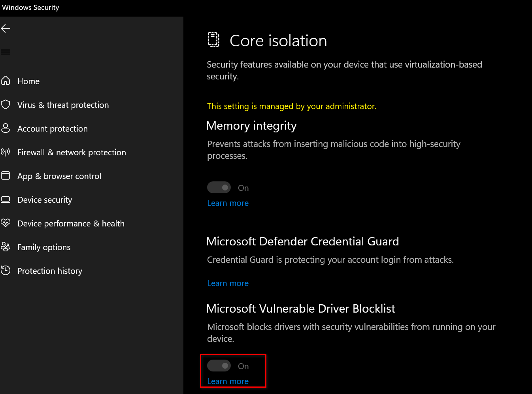Image resolution: width=532 pixels, height=394 pixels.
Task: Click the 'Security features available' description
Action: click(344, 70)
